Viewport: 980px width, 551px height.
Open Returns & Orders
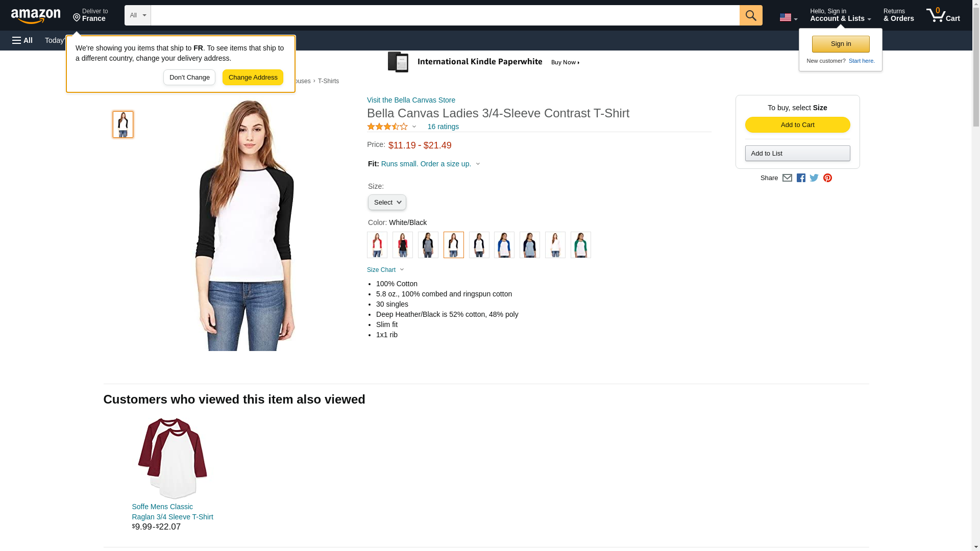click(x=898, y=15)
